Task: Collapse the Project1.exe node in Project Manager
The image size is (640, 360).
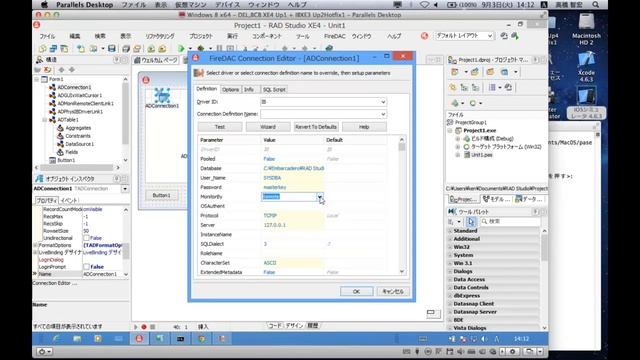Action: coord(450,131)
